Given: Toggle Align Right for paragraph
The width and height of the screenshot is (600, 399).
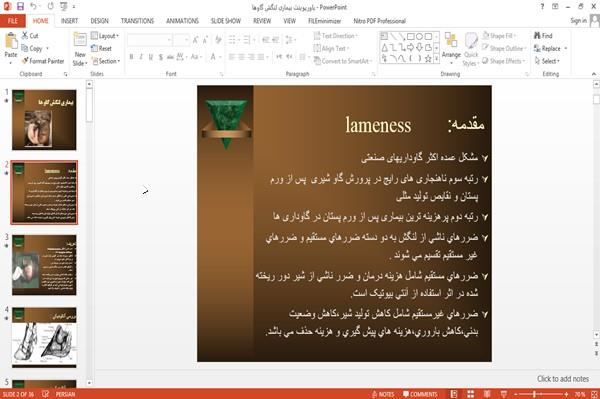Looking at the screenshot, I should pyautogui.click(x=251, y=57).
